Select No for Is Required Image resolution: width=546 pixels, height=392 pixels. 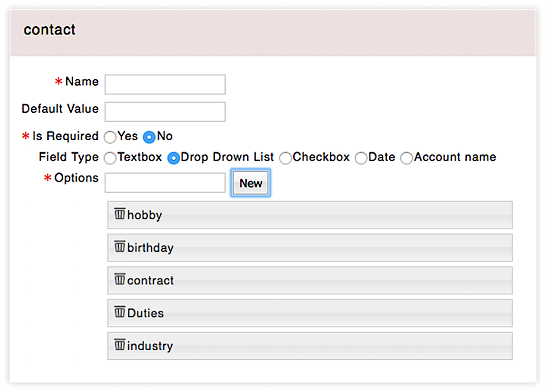(x=149, y=137)
